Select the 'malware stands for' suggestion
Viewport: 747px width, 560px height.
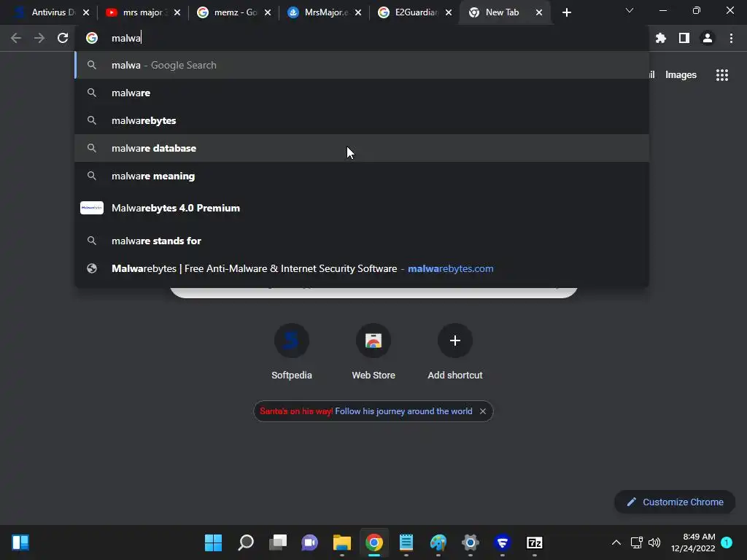coord(362,241)
